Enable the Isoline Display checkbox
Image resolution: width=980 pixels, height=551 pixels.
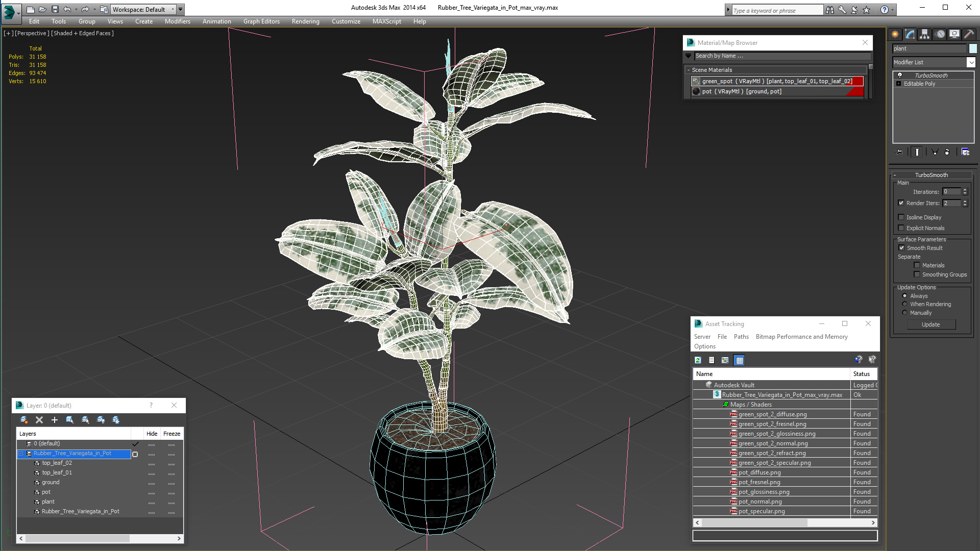(x=901, y=217)
